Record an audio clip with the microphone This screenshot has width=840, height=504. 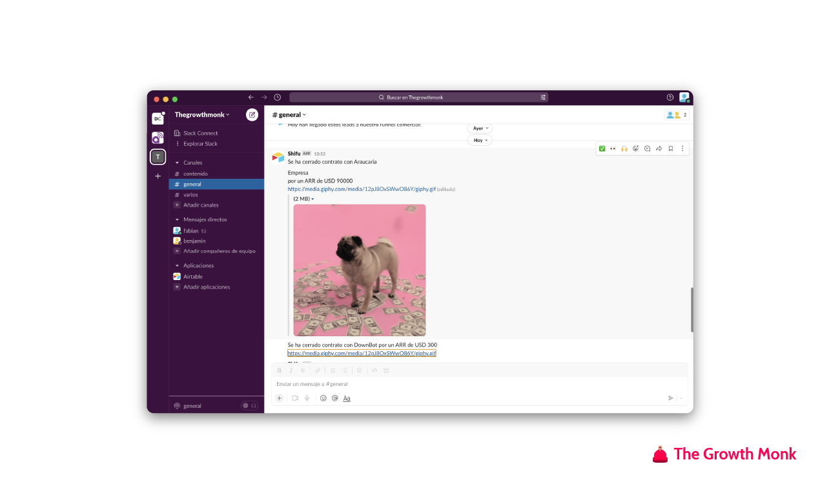click(307, 398)
